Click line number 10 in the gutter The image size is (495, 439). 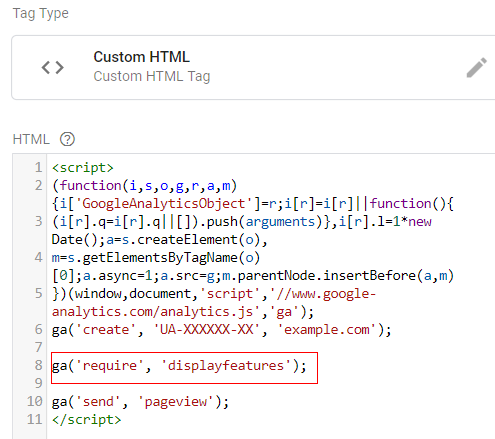(35, 401)
